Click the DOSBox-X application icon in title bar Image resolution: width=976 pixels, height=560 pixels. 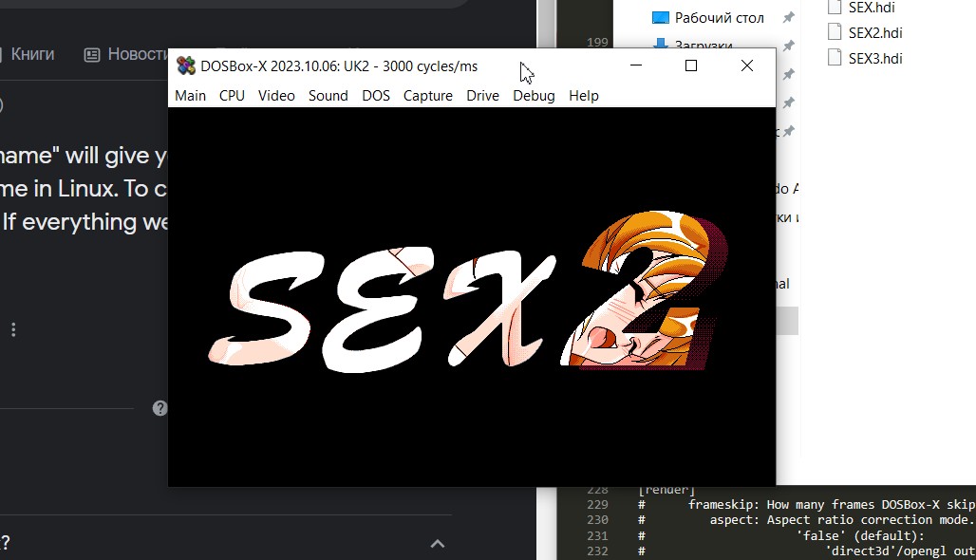click(185, 65)
